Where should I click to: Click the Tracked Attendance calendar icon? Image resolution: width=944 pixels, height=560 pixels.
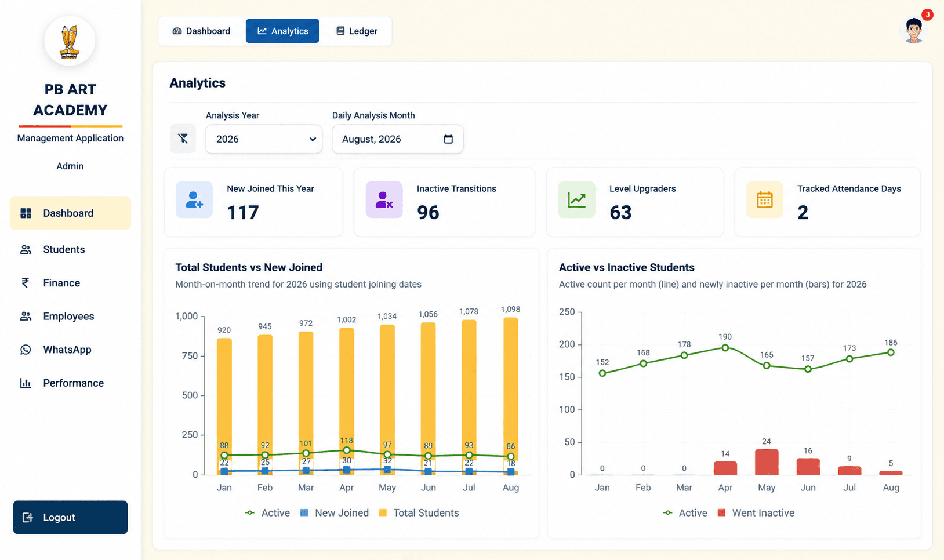coord(765,199)
